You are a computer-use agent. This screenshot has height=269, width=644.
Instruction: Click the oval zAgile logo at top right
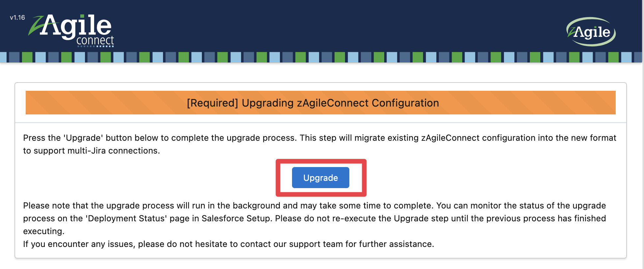click(591, 32)
